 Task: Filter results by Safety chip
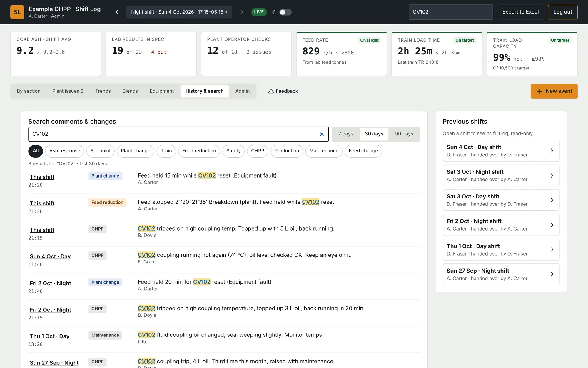(x=233, y=151)
